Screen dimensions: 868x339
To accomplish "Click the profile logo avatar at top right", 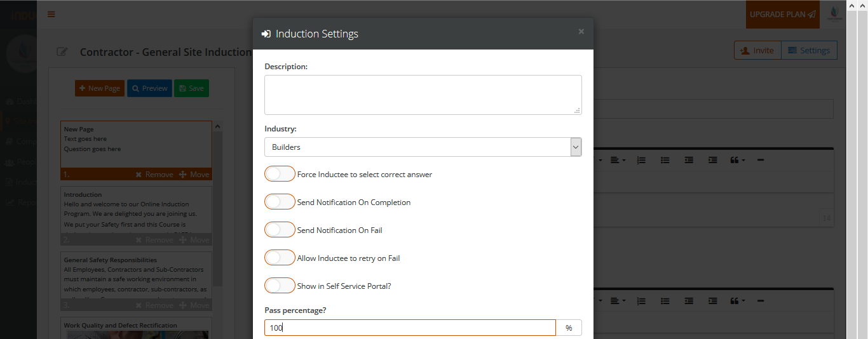I will [x=834, y=14].
